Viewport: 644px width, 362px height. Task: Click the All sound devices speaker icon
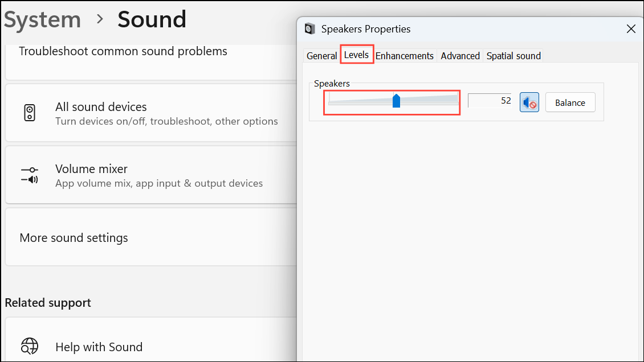30,113
